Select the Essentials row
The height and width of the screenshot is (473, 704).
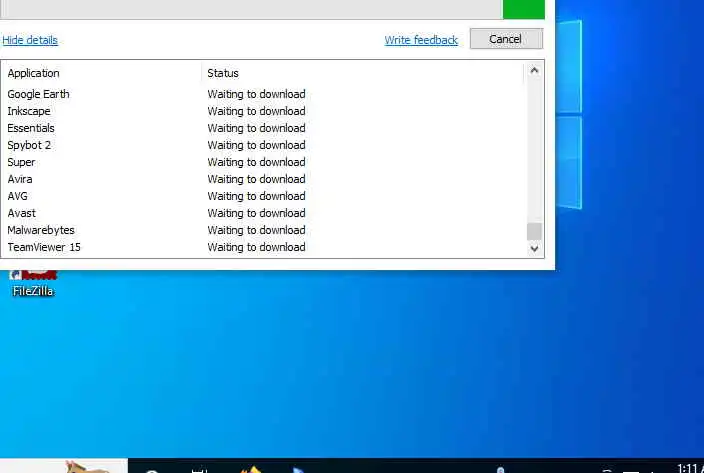(x=263, y=128)
